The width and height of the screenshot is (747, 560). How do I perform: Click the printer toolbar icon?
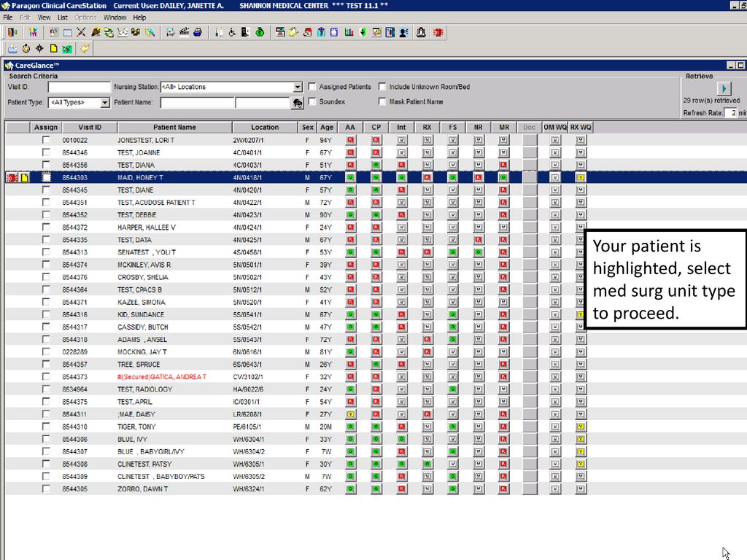click(198, 32)
